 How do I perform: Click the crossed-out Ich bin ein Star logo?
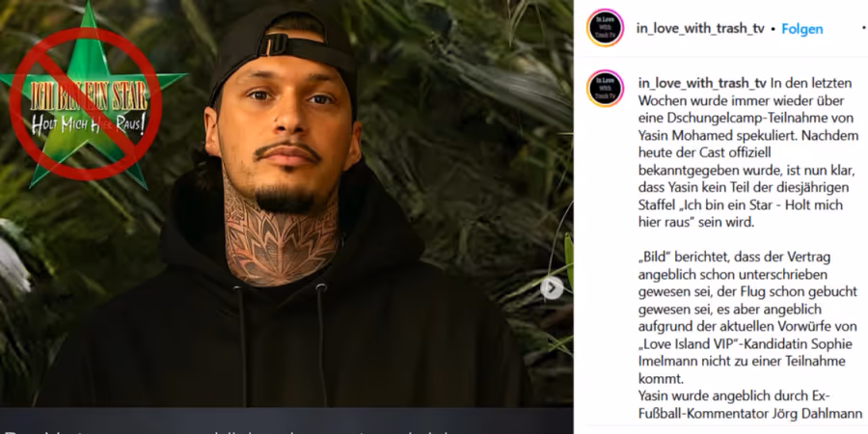pos(86,104)
